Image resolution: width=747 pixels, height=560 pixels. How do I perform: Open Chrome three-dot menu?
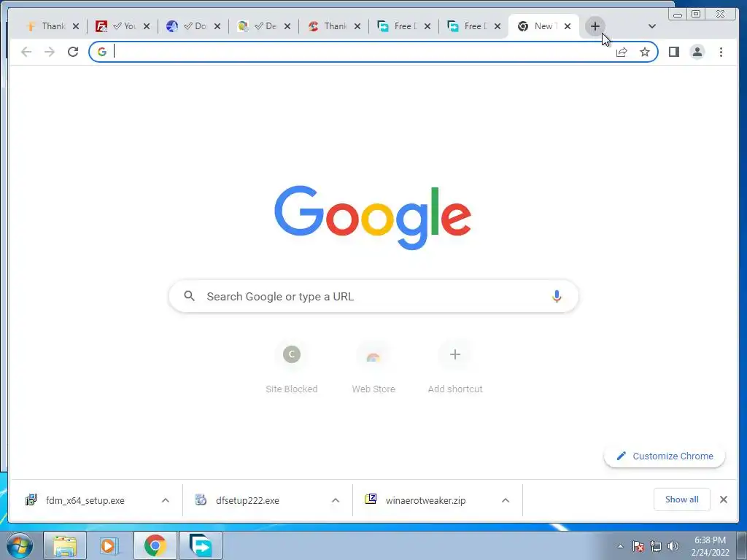pyautogui.click(x=721, y=52)
